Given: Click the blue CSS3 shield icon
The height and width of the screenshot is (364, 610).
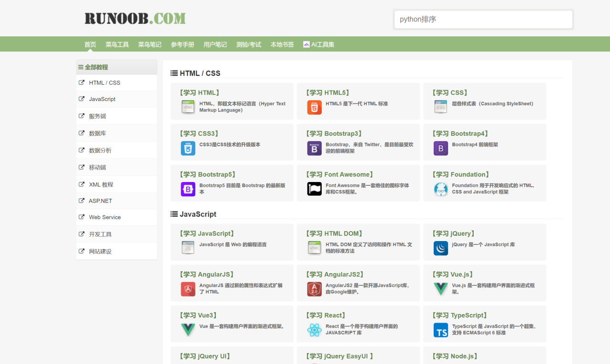Looking at the screenshot, I should click(188, 148).
